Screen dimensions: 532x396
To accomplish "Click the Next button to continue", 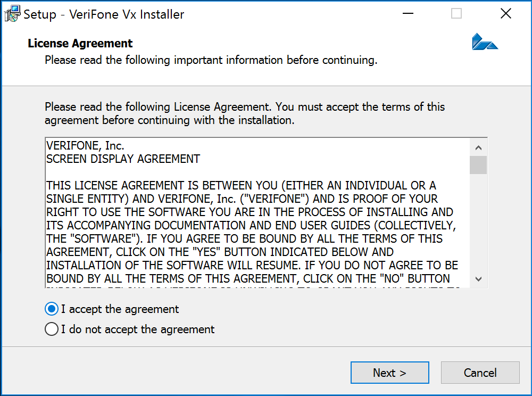I will [x=389, y=373].
